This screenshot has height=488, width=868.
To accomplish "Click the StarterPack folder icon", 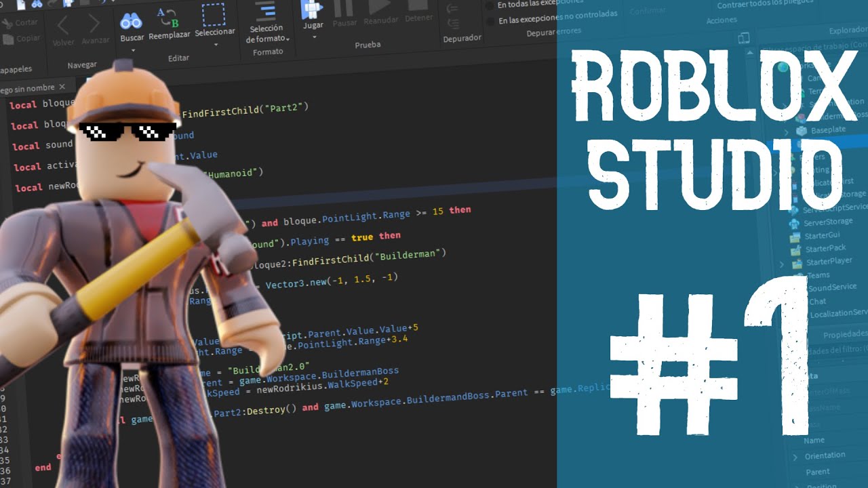I will pos(796,251).
